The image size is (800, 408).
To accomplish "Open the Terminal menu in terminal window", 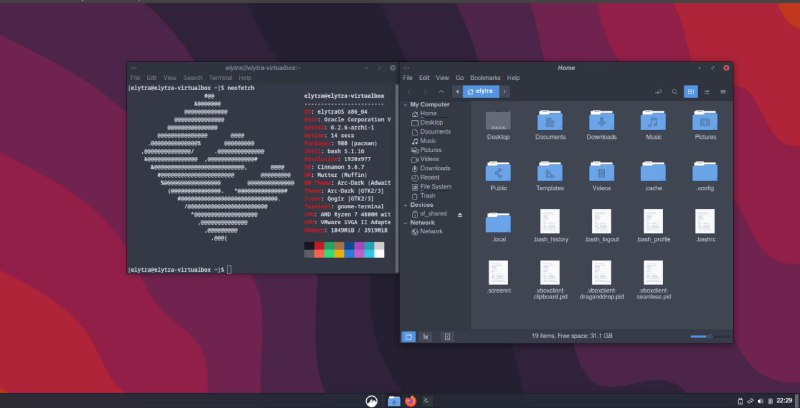I will click(220, 78).
